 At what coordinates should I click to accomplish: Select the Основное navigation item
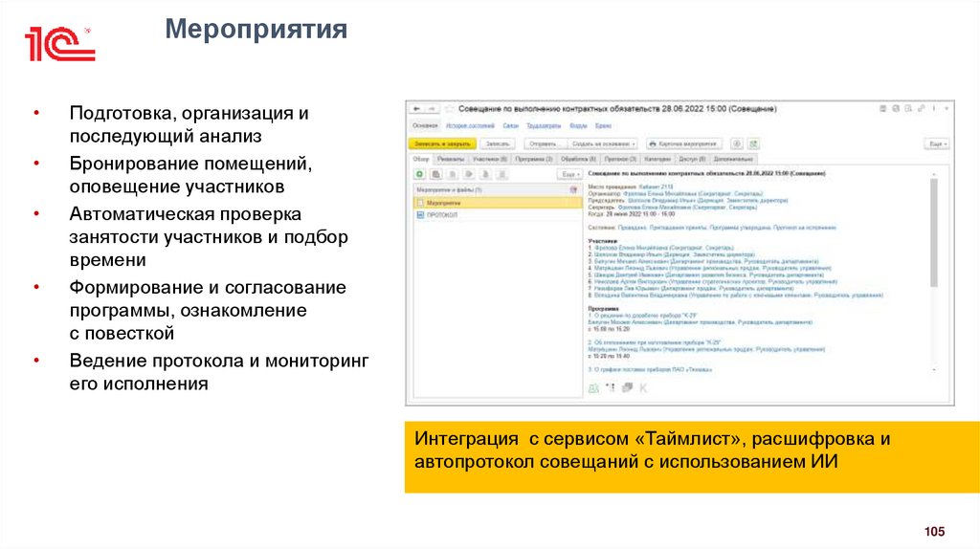click(426, 125)
